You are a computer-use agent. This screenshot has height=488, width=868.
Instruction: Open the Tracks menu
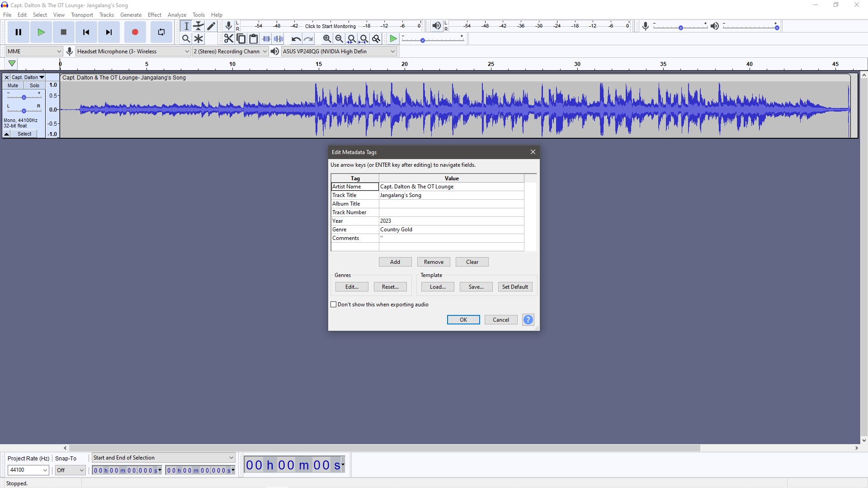pos(107,15)
